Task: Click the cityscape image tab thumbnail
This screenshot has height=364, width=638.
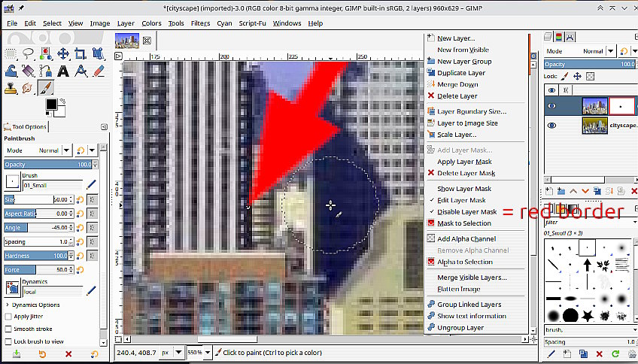Action: click(127, 41)
